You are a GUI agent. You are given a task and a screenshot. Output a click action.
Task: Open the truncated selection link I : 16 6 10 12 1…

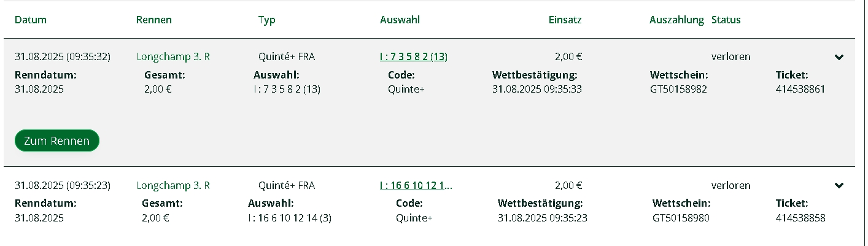point(416,185)
